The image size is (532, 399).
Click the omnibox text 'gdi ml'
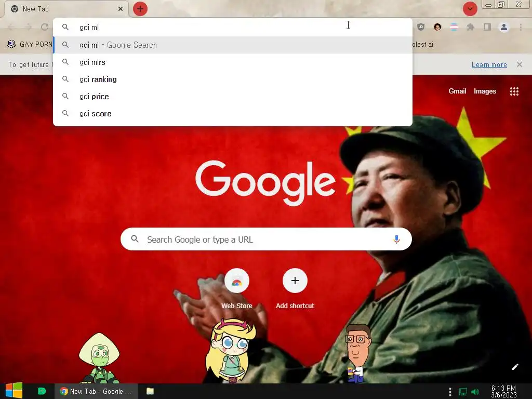pos(89,27)
